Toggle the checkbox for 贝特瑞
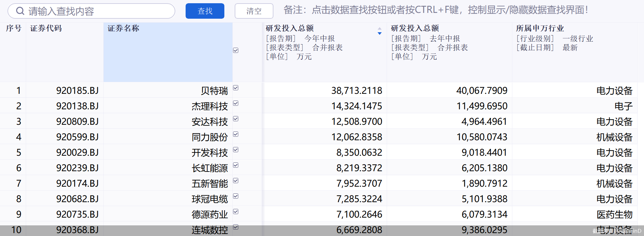 pyautogui.click(x=236, y=88)
